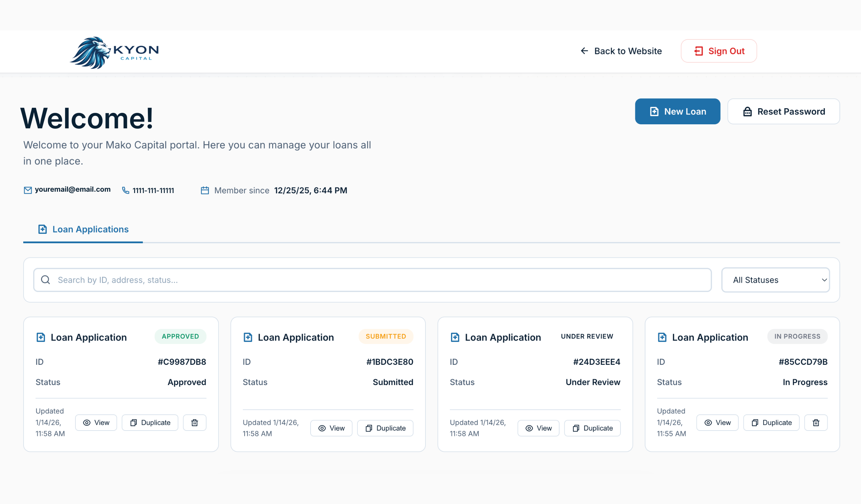Sign out of the portal
This screenshot has width=861, height=504.
click(x=719, y=51)
